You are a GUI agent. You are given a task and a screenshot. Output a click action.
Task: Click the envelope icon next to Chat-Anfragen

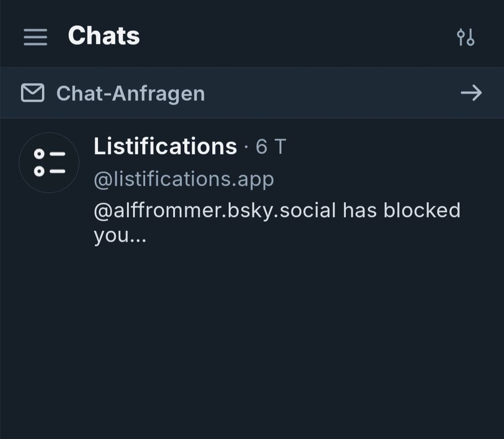pos(32,93)
